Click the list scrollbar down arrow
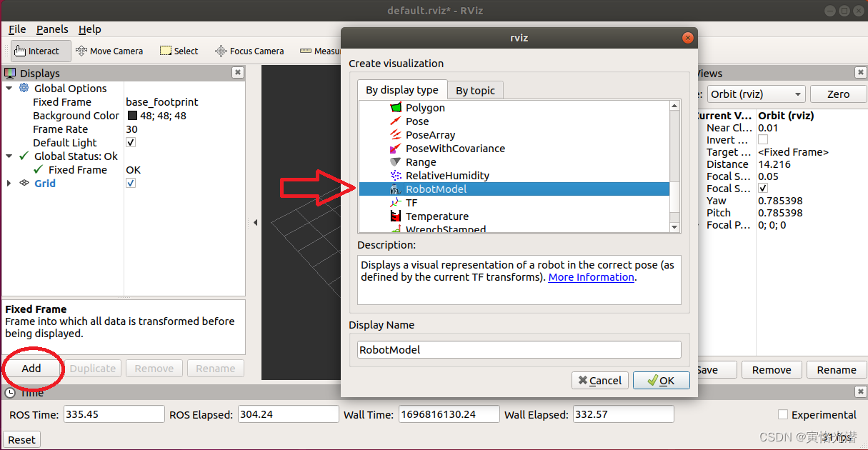The width and height of the screenshot is (868, 450). [x=674, y=227]
